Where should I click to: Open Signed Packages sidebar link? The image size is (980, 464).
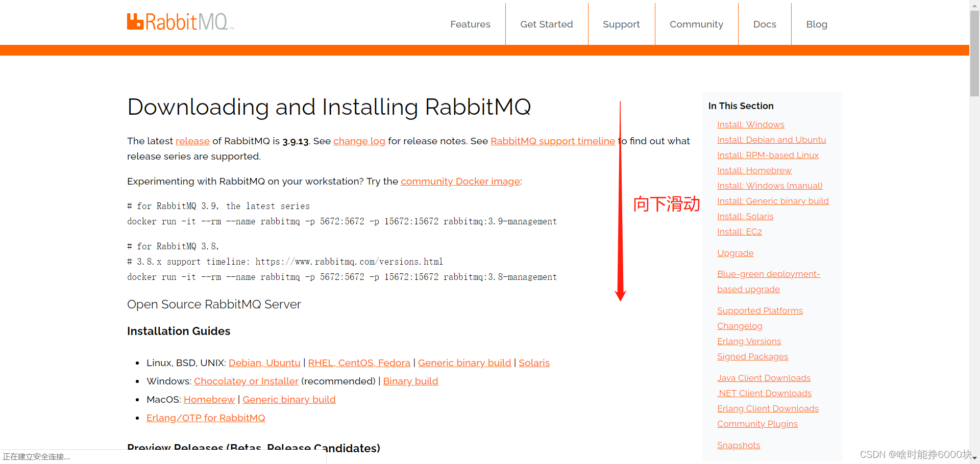click(x=752, y=356)
